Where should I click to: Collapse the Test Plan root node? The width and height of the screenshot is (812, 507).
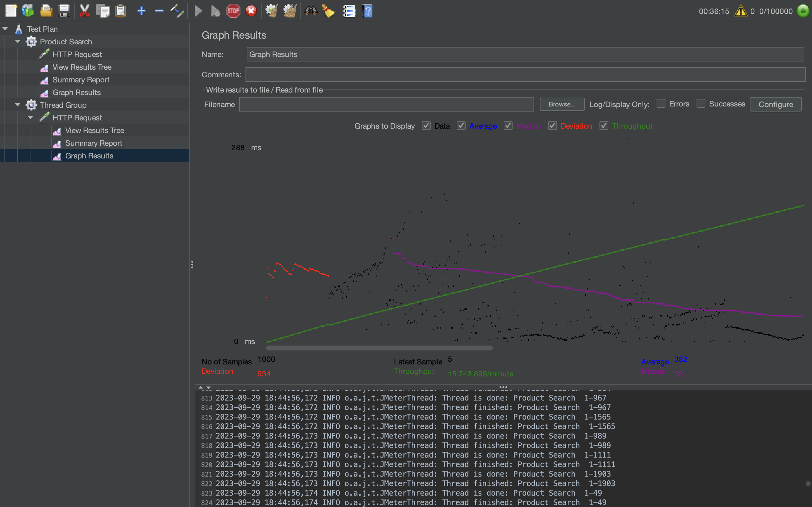point(5,29)
